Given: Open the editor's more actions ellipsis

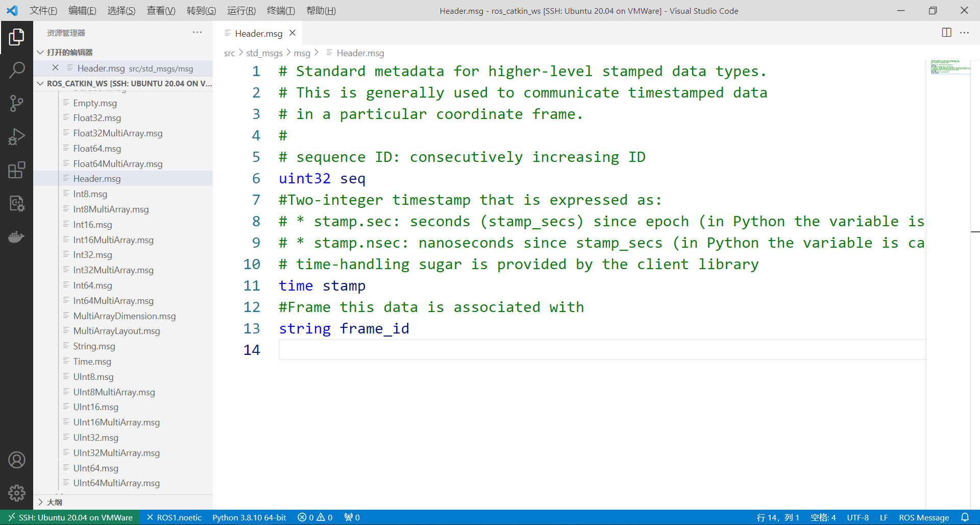Looking at the screenshot, I should (x=964, y=33).
